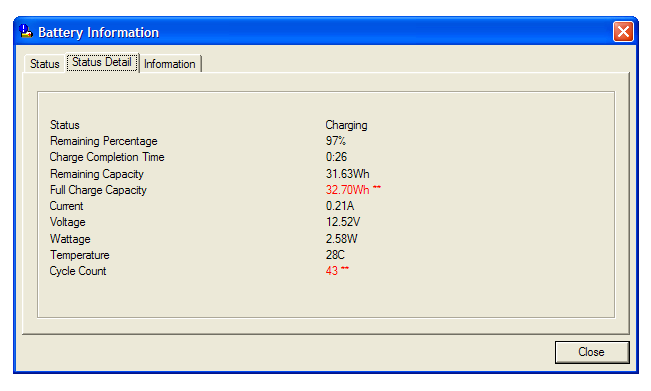651x391 pixels.
Task: Click the 'Remaining Percentage' label
Action: 103,141
